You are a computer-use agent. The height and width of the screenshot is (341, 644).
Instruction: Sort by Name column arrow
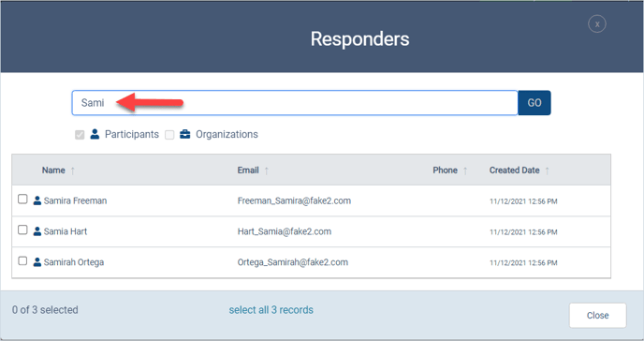point(73,170)
